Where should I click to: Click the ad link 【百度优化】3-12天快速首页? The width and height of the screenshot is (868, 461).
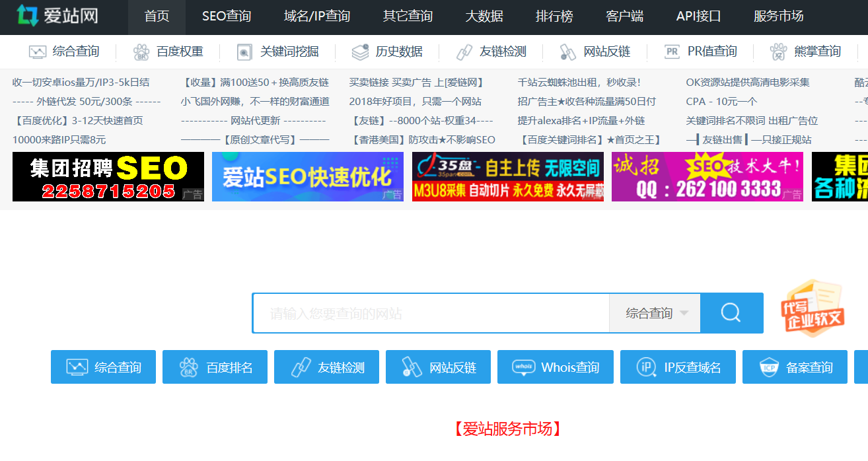(78, 121)
